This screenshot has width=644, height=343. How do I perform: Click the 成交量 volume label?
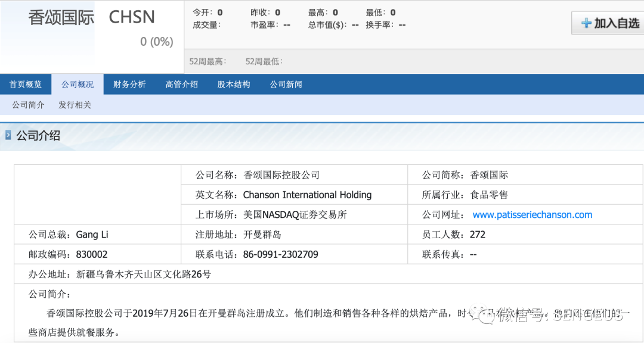206,25
